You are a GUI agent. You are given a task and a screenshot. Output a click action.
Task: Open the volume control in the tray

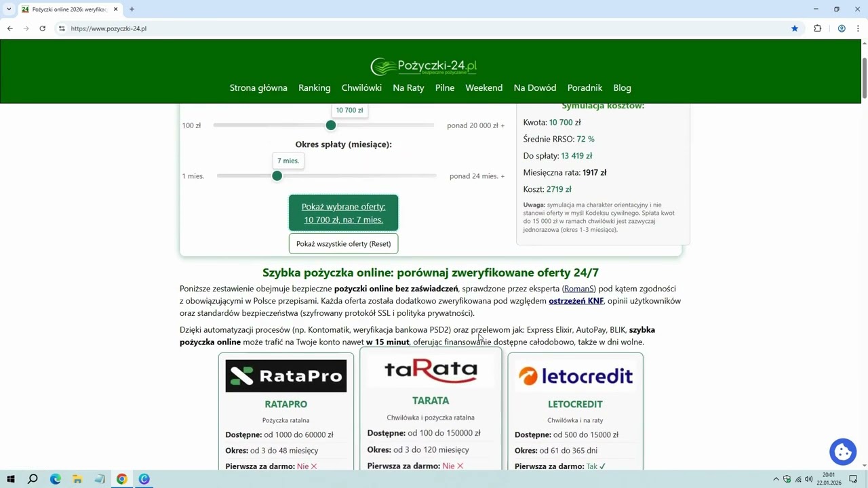click(808, 479)
